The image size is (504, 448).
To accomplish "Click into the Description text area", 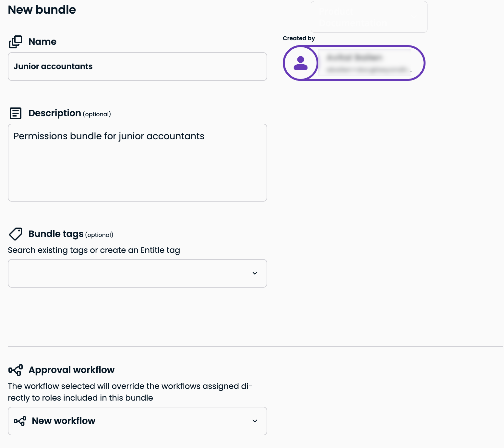I will 138,163.
